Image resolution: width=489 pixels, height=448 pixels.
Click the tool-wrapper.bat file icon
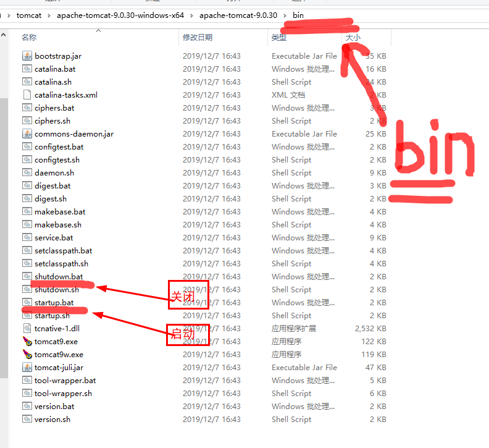point(27,380)
